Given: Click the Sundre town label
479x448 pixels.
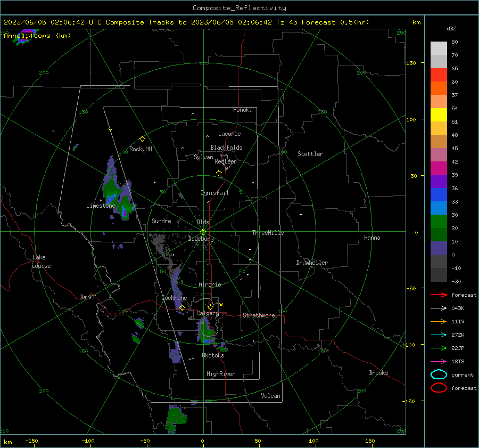Looking at the screenshot, I should click(161, 221).
